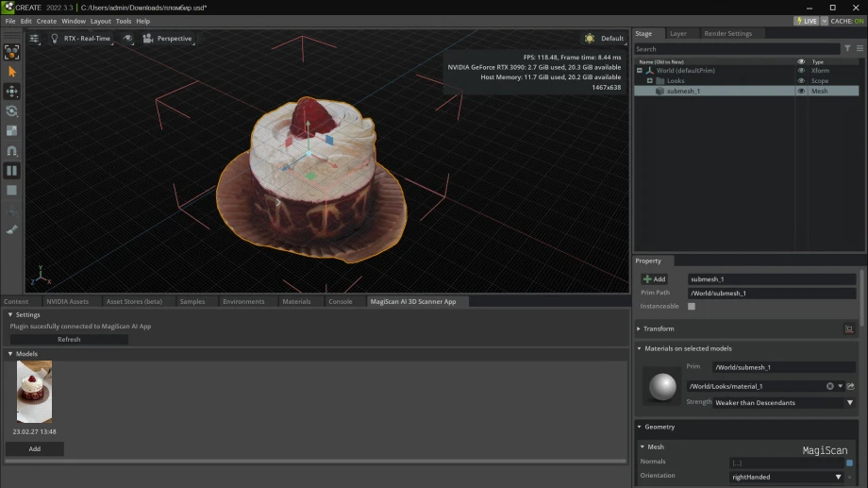Switch to the Materials tab

[296, 301]
